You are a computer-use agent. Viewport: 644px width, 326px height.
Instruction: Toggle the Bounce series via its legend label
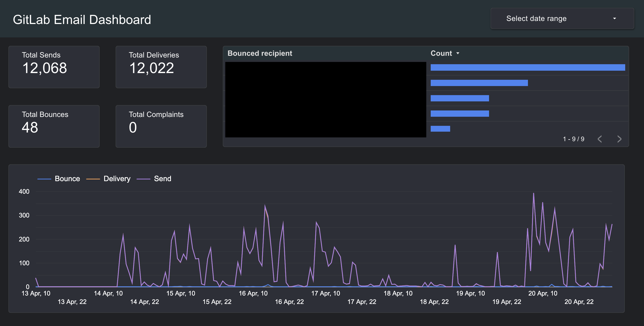click(67, 179)
